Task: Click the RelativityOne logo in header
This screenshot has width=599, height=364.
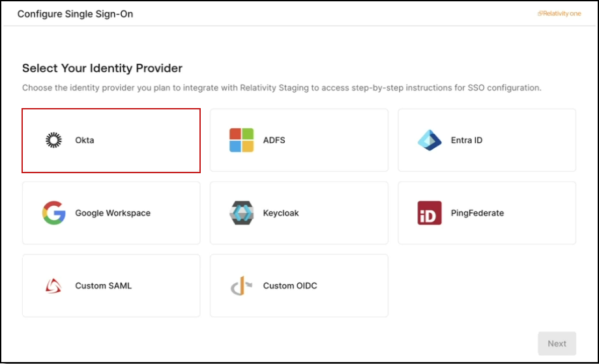Action: point(559,14)
